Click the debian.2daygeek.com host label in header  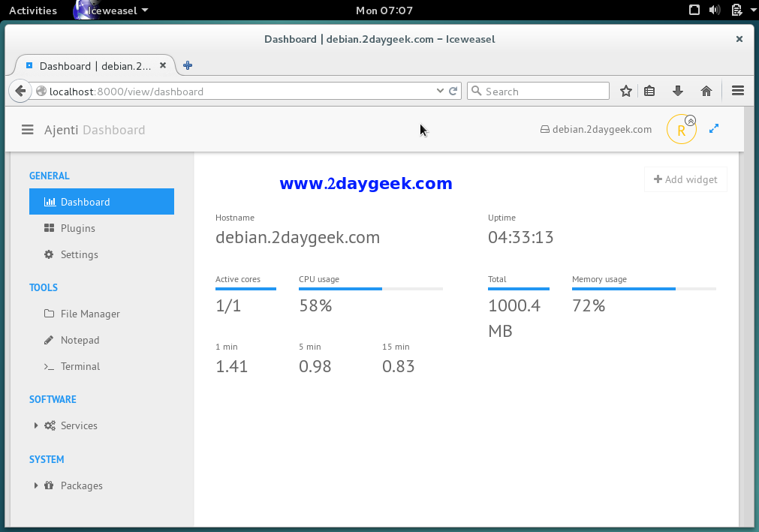pyautogui.click(x=596, y=129)
